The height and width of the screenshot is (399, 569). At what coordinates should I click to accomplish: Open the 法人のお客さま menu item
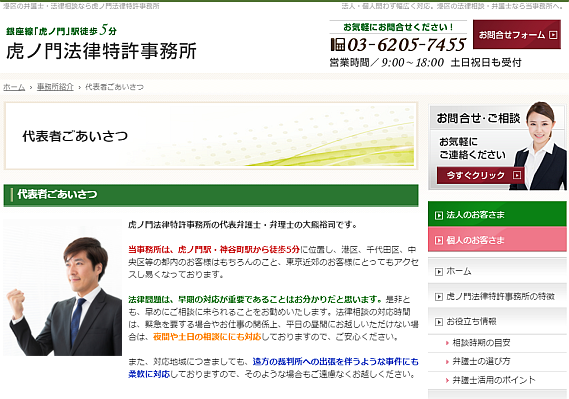pyautogui.click(x=497, y=214)
